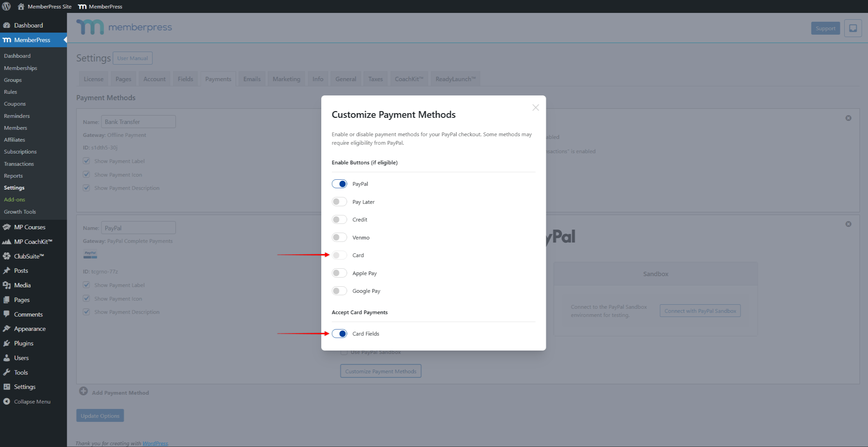Close the Customize Payment Methods dialog
The image size is (868, 447).
point(536,107)
